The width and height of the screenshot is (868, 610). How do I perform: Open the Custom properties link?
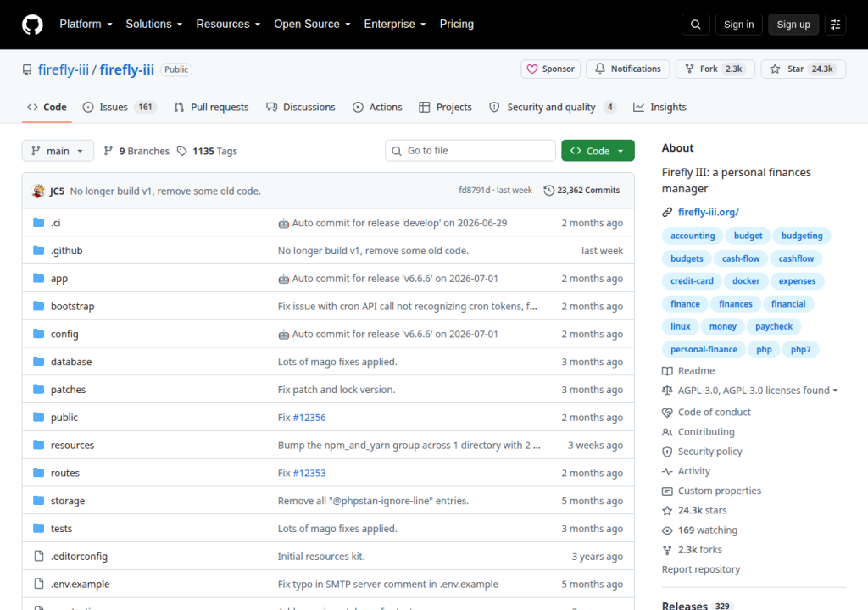pos(719,491)
